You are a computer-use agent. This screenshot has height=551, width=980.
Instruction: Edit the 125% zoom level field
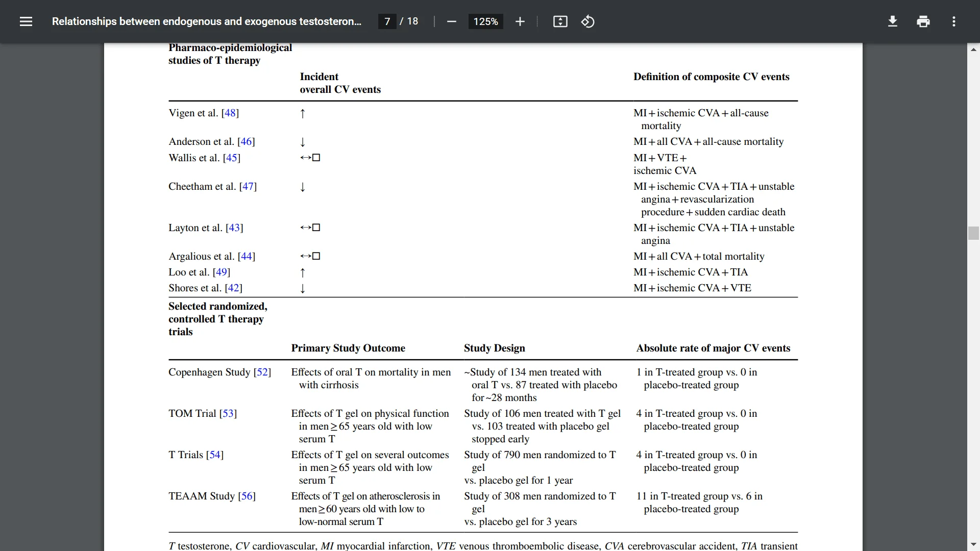485,21
